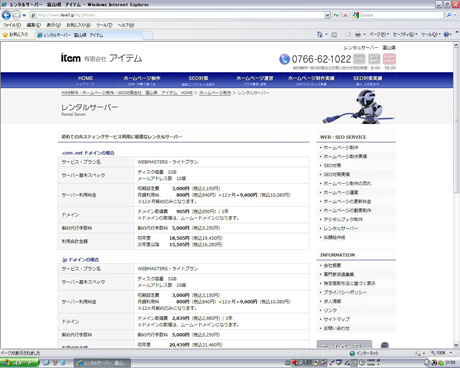Viewport: 460px width, 368px height.
Task: Open the ページ(P) dropdown in command bar
Action: pyautogui.click(x=379, y=34)
